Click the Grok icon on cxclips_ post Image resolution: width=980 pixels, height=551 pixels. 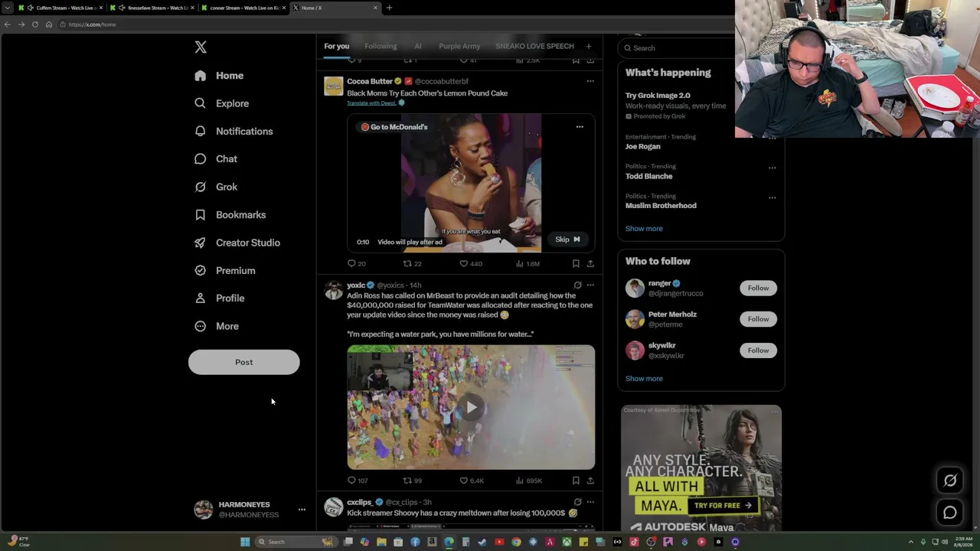point(577,503)
